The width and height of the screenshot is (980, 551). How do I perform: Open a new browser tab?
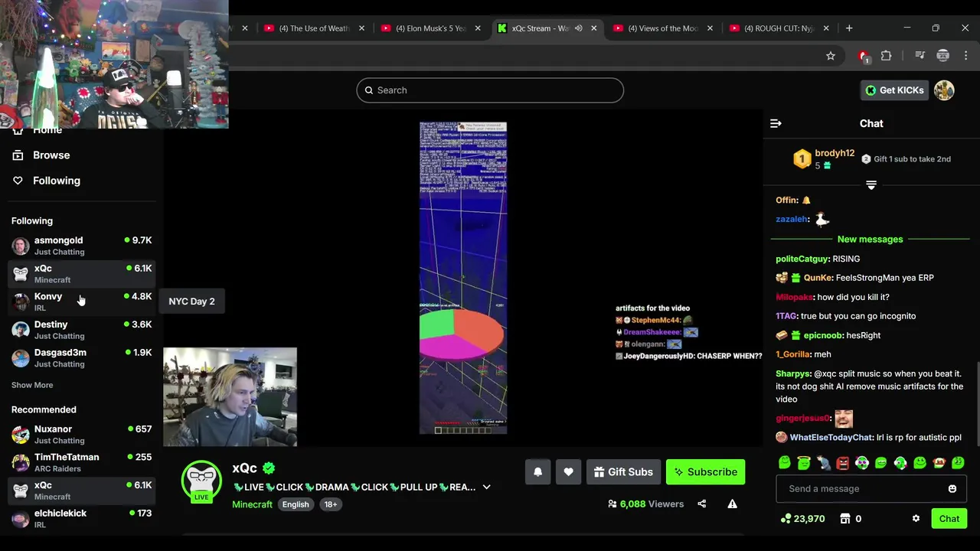tap(849, 28)
